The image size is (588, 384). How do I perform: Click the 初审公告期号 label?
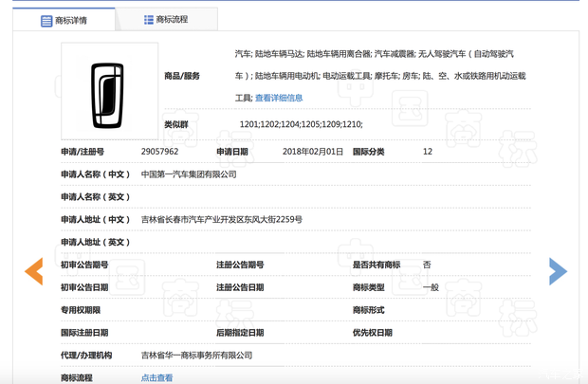(84, 265)
